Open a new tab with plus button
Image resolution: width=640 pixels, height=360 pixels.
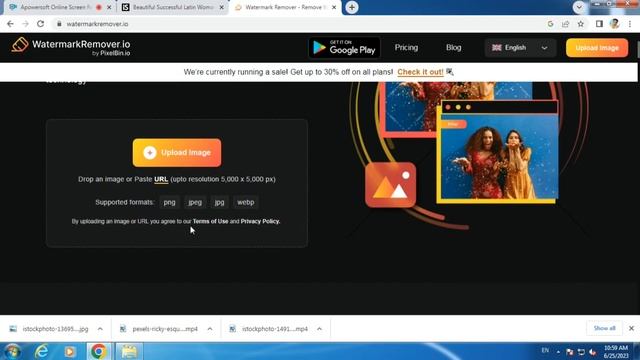pyautogui.click(x=352, y=7)
